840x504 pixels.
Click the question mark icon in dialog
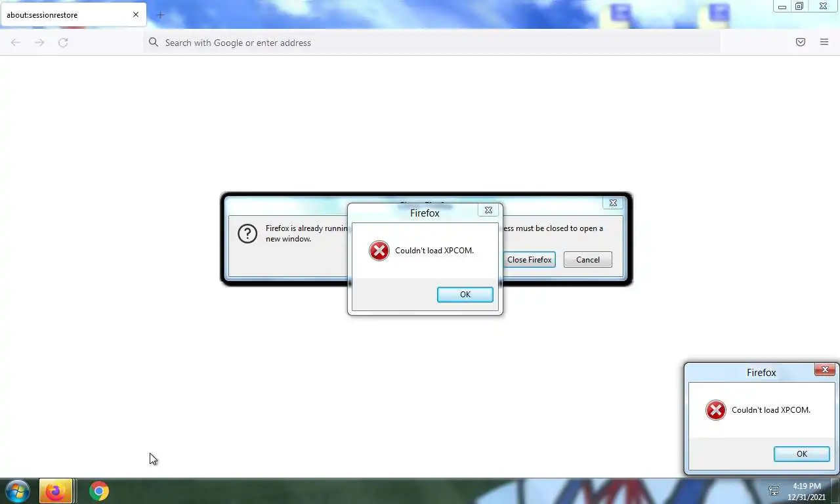(247, 234)
